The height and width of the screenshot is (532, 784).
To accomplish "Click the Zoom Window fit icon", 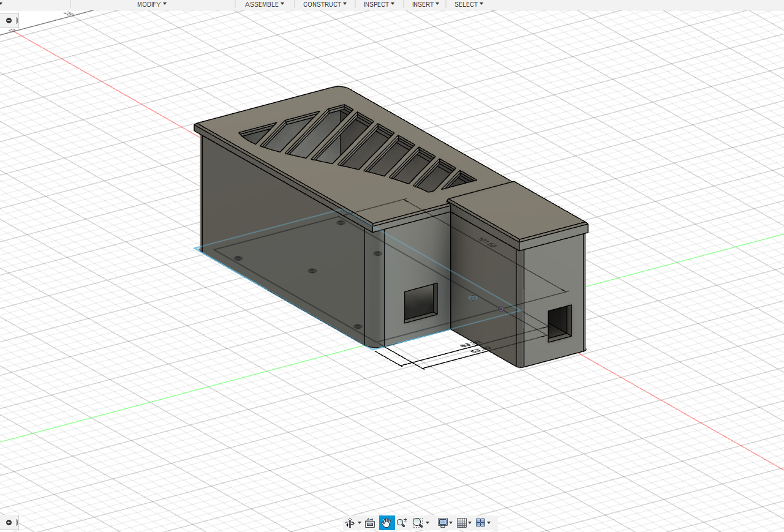I will (418, 523).
